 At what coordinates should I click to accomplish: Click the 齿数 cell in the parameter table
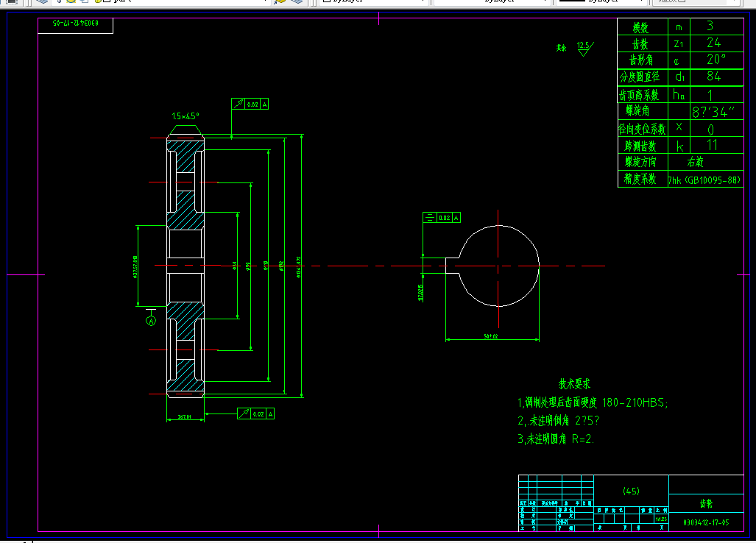(642, 43)
